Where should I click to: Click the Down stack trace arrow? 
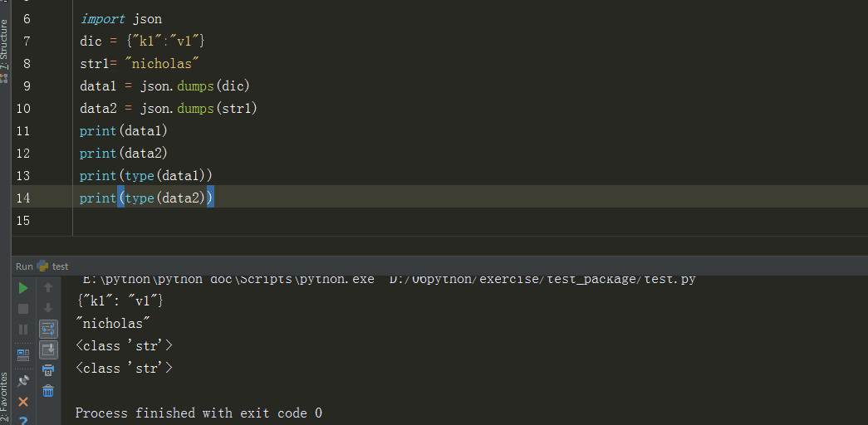coord(48,308)
